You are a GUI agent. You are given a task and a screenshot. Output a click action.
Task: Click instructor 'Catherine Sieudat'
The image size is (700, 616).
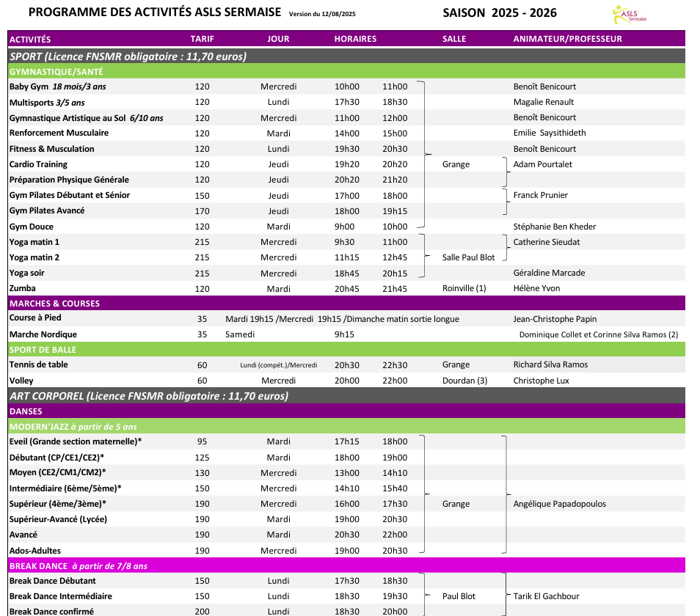(x=547, y=242)
